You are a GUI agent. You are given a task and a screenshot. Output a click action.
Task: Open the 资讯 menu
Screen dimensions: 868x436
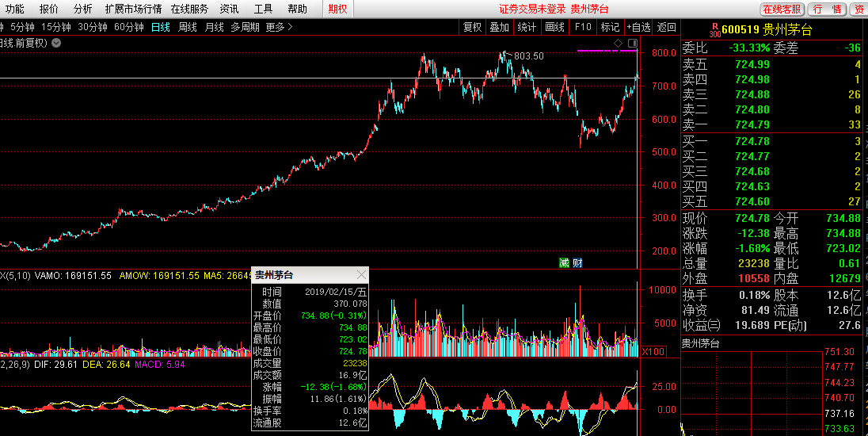pos(229,9)
